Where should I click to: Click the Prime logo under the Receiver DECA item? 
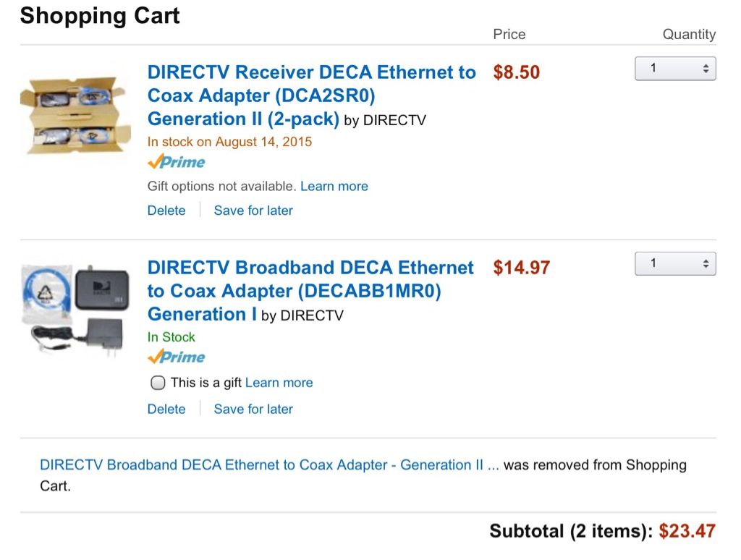pyautogui.click(x=177, y=162)
